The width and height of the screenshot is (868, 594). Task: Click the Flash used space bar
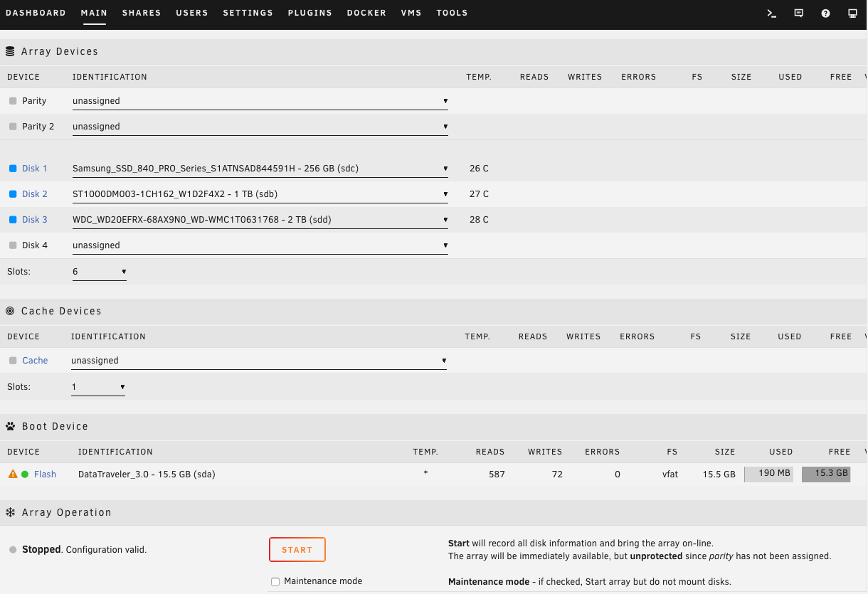768,474
